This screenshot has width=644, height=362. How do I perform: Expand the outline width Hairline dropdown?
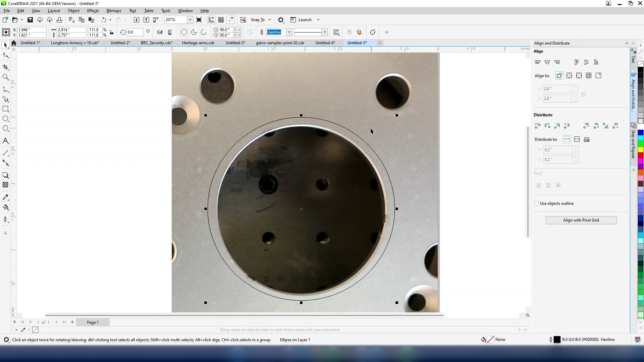tap(289, 32)
